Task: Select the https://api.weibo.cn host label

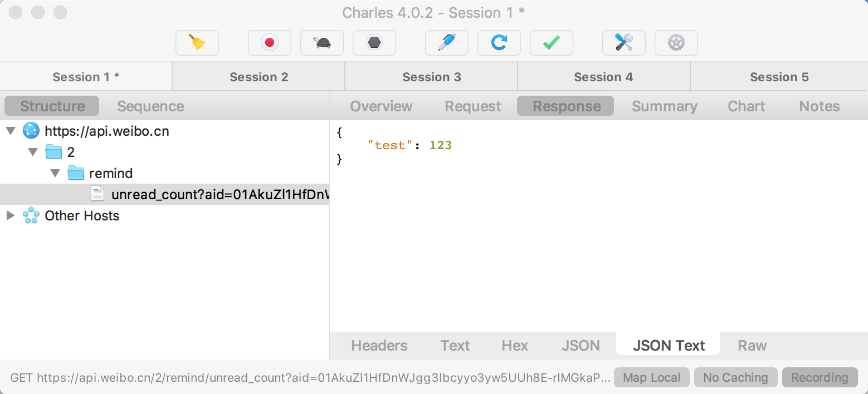Action: click(x=107, y=131)
